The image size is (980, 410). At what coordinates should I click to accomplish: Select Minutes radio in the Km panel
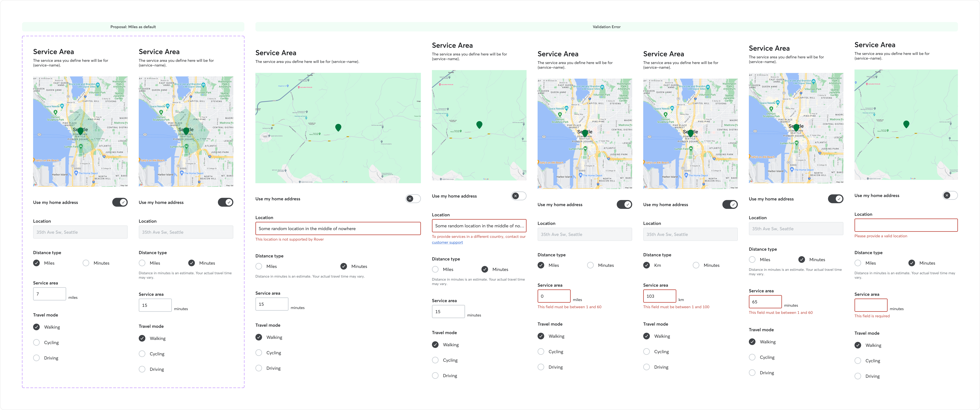(x=696, y=265)
